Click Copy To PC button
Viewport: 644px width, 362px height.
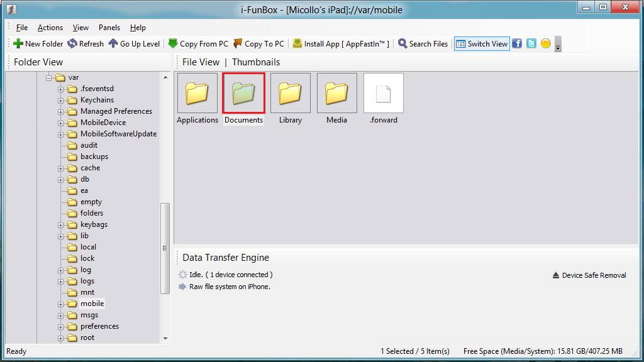tap(258, 43)
